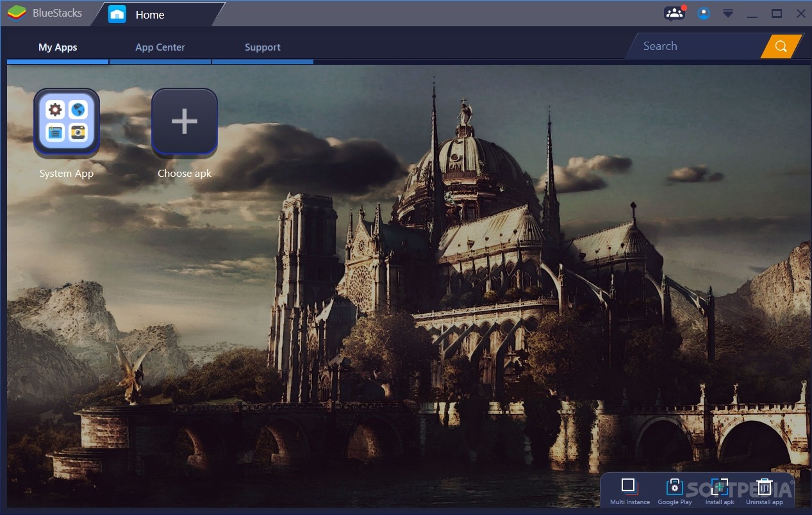This screenshot has height=515, width=812.
Task: Switch to the My Apps tab
Action: (58, 47)
